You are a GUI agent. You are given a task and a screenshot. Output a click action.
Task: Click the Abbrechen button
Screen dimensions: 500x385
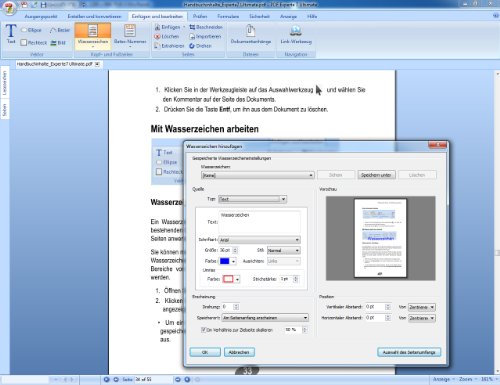pos(239,352)
